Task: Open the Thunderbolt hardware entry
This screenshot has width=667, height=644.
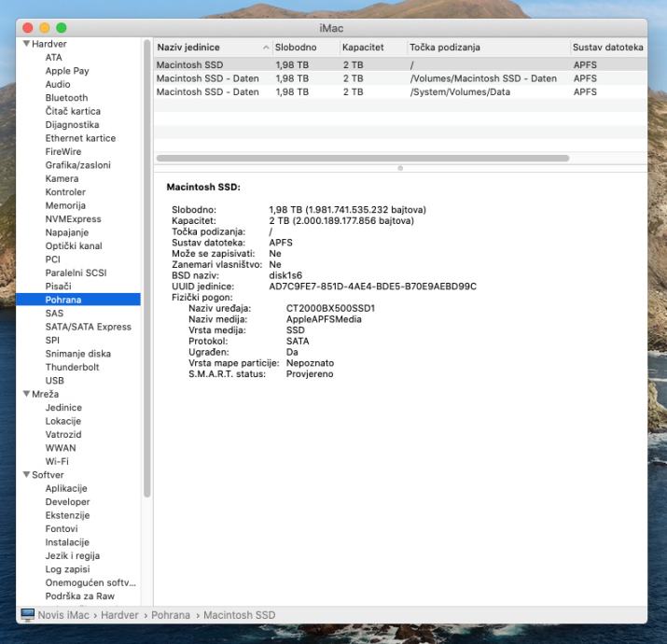Action: [x=74, y=367]
